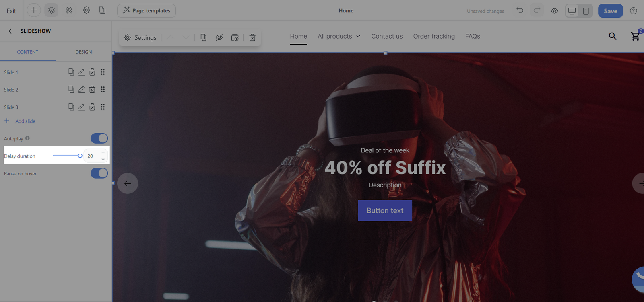The height and width of the screenshot is (302, 644).
Task: Open the design tools icon in top bar
Action: [69, 10]
